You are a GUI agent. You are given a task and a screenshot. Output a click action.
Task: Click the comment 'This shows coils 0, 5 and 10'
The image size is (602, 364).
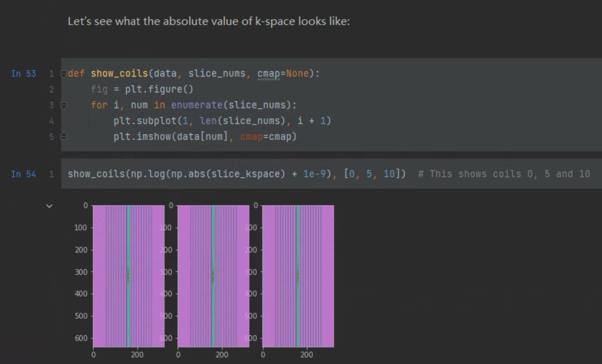pos(504,174)
